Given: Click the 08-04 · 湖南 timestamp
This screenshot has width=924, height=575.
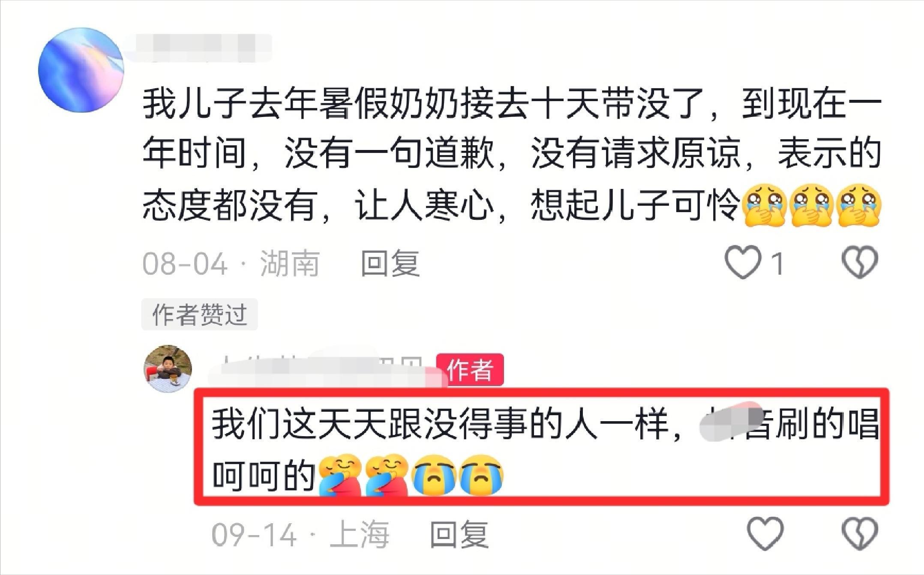Looking at the screenshot, I should coord(231,263).
